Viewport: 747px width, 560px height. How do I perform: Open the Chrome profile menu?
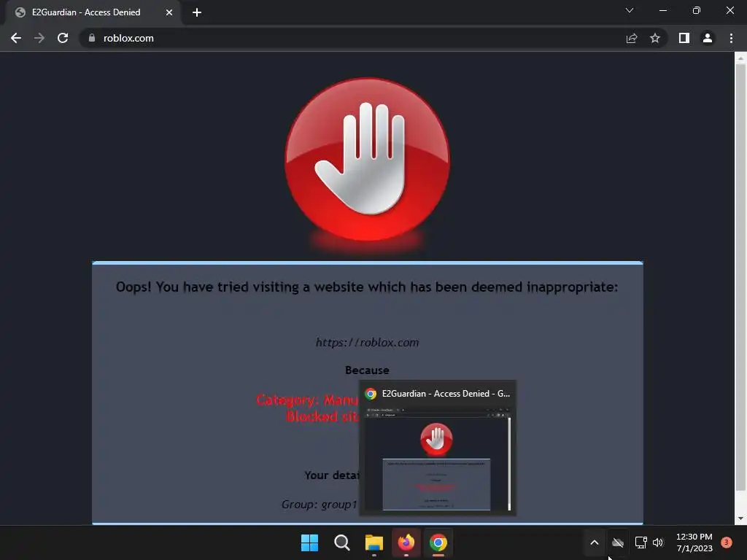[x=708, y=38]
